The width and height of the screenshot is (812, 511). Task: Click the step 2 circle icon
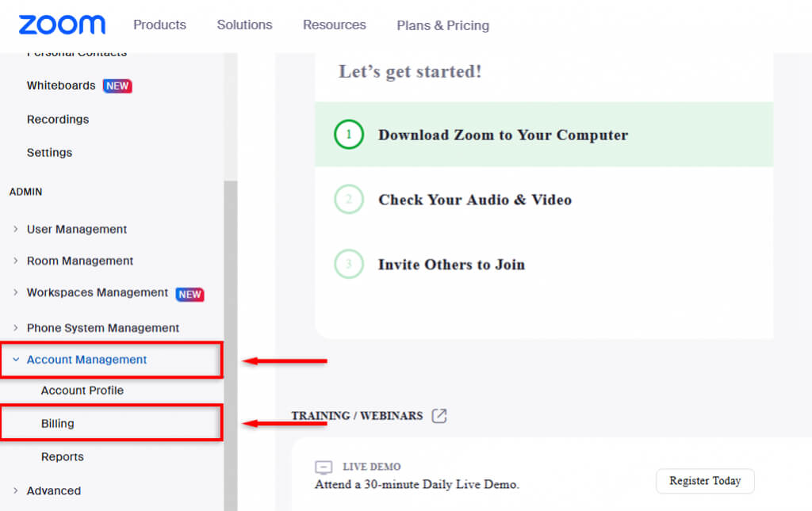pos(348,200)
